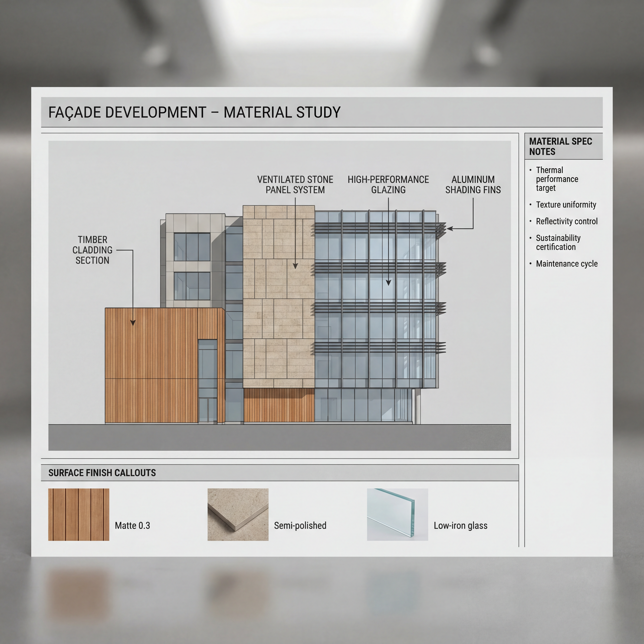Click the arrowhead on the timber cladding wall
644x644 pixels.
[x=133, y=322]
